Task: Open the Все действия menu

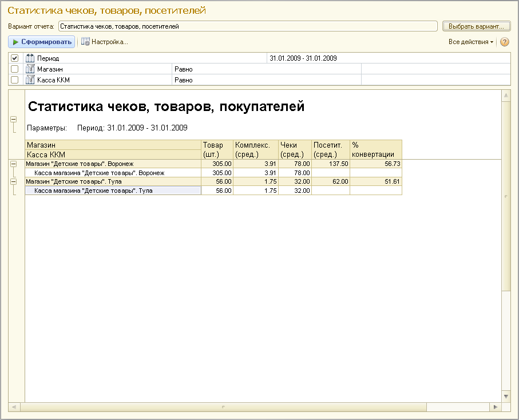Action: [x=470, y=42]
